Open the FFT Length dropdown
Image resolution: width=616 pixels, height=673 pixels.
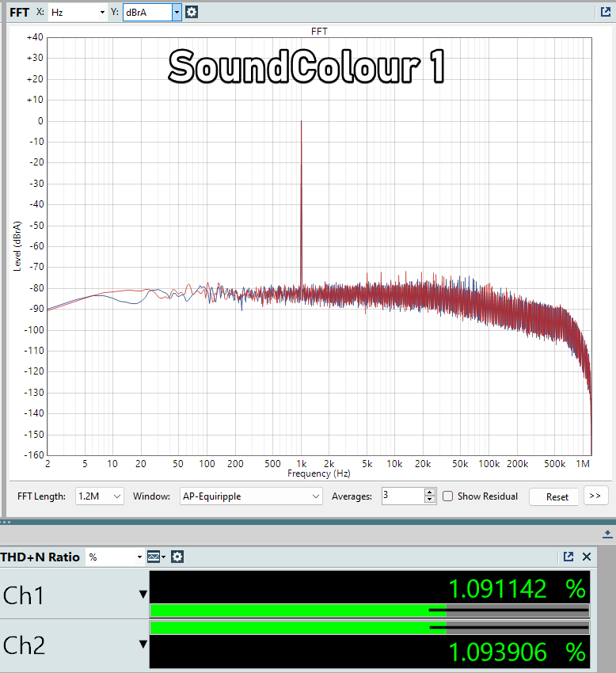(100, 496)
